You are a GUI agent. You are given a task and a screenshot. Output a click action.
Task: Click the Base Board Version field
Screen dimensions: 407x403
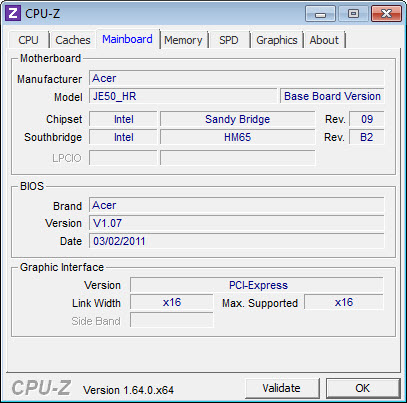pos(332,96)
